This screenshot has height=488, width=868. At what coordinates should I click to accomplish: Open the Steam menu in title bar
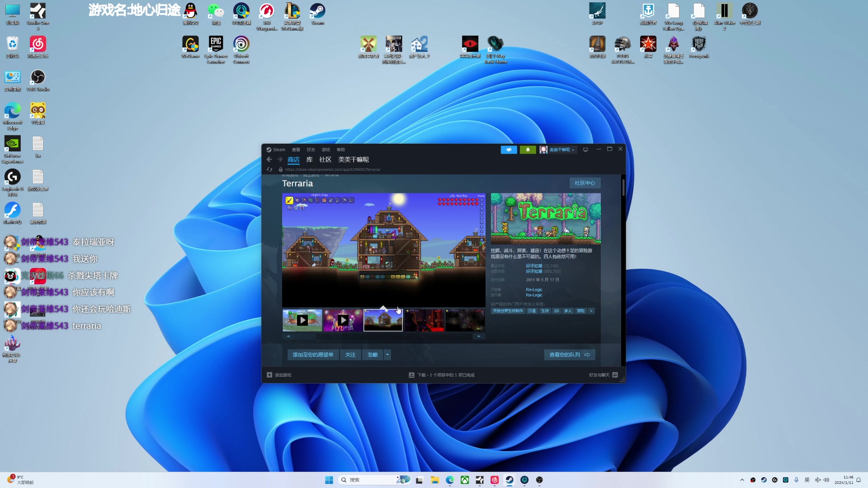pyautogui.click(x=276, y=150)
